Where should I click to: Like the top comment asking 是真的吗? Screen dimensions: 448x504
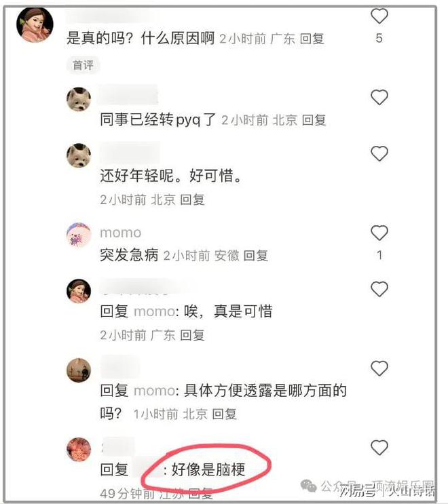379,16
